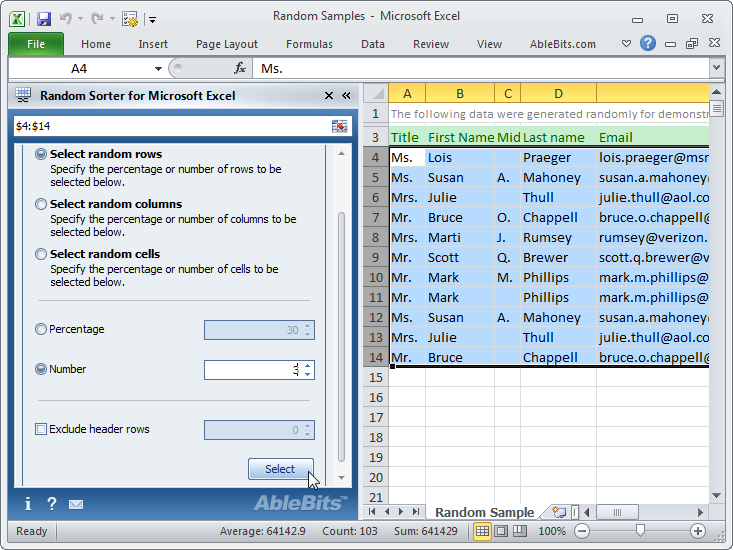Viewport: 733px width, 550px height.
Task: Open the Home ribbon tab
Action: 96,44
